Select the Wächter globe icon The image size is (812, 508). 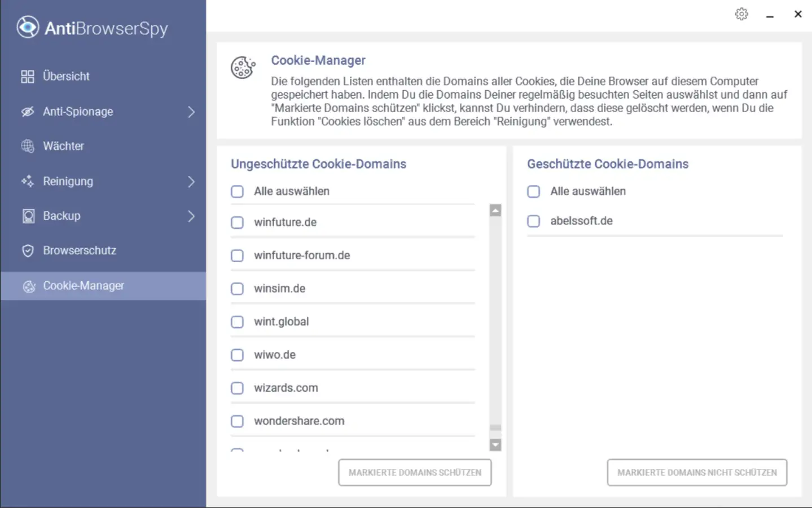pyautogui.click(x=28, y=146)
